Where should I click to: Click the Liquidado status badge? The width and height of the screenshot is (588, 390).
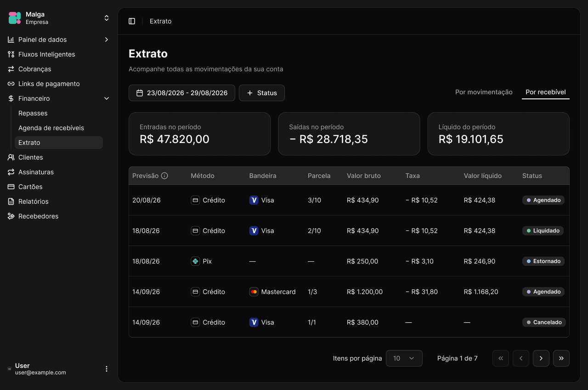[x=543, y=230]
